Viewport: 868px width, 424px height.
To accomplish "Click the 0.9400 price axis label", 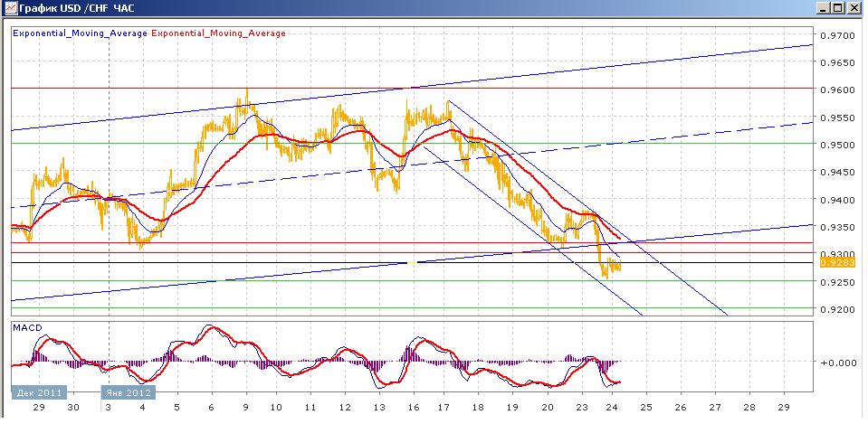I will pos(837,200).
